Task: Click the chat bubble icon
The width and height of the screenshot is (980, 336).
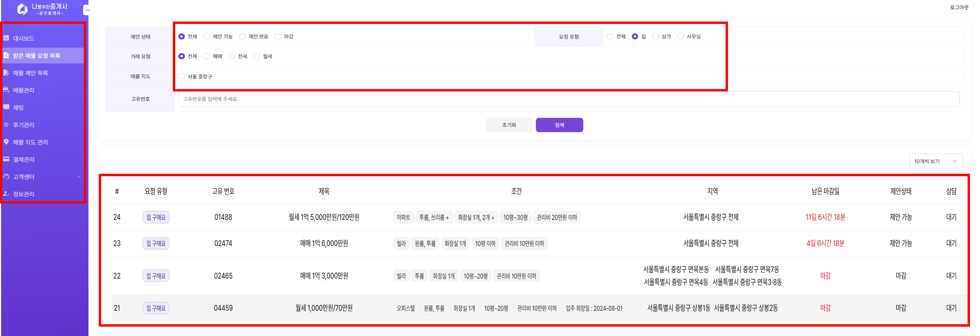Action: (7, 107)
